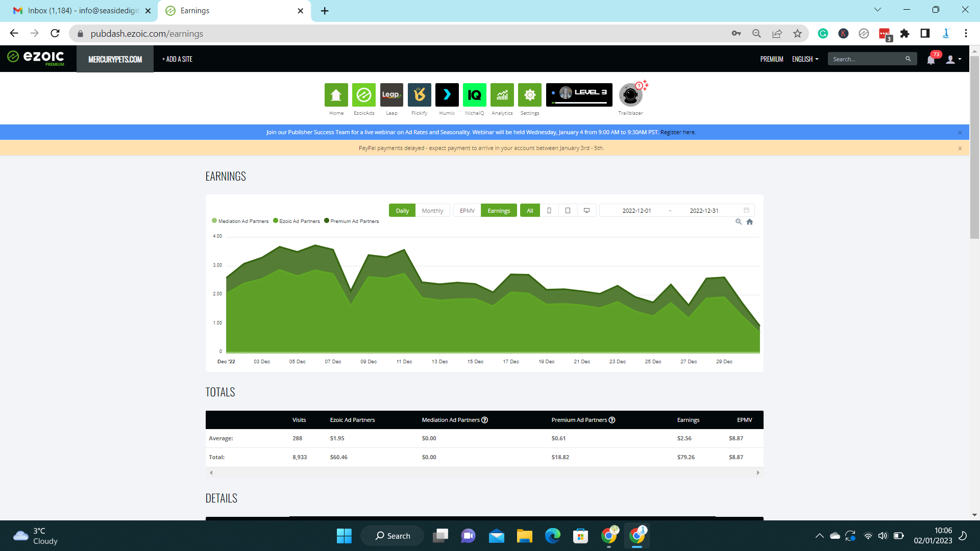Screen dimensions: 980x551
Task: Click the browser address bar URL
Action: point(147,34)
